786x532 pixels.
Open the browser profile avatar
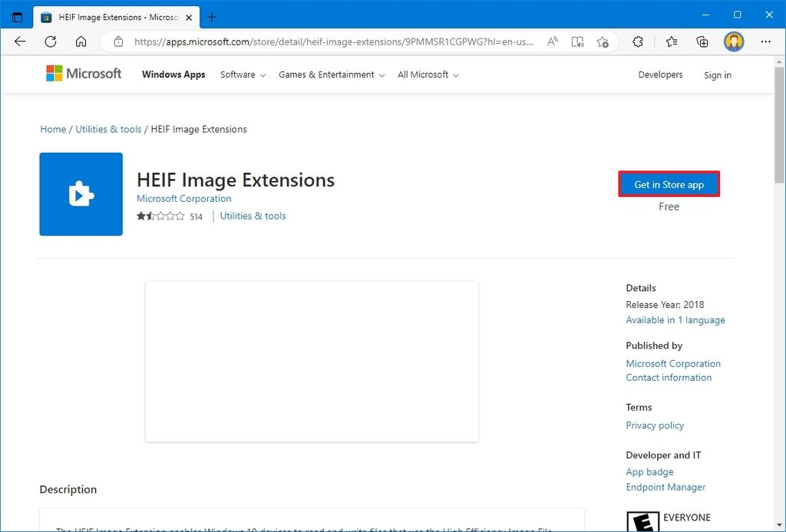733,41
